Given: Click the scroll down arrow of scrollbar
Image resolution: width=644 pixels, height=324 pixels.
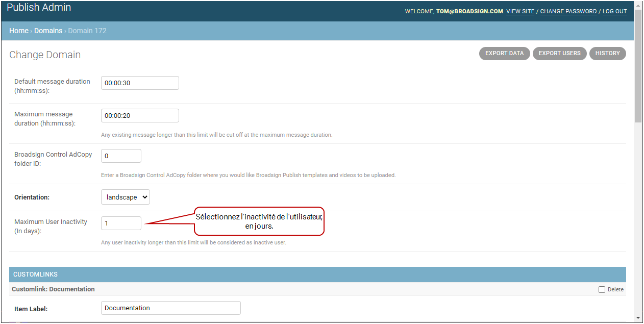Looking at the screenshot, I should click(x=638, y=318).
